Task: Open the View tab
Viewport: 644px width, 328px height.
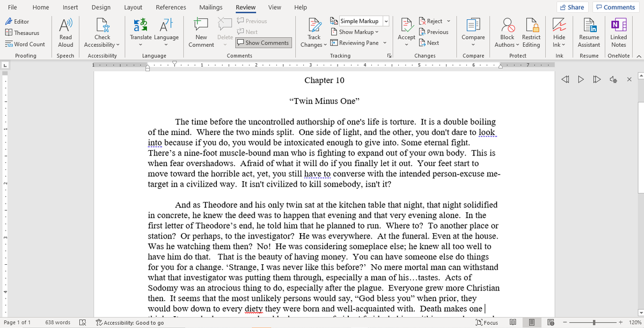Action: [274, 7]
